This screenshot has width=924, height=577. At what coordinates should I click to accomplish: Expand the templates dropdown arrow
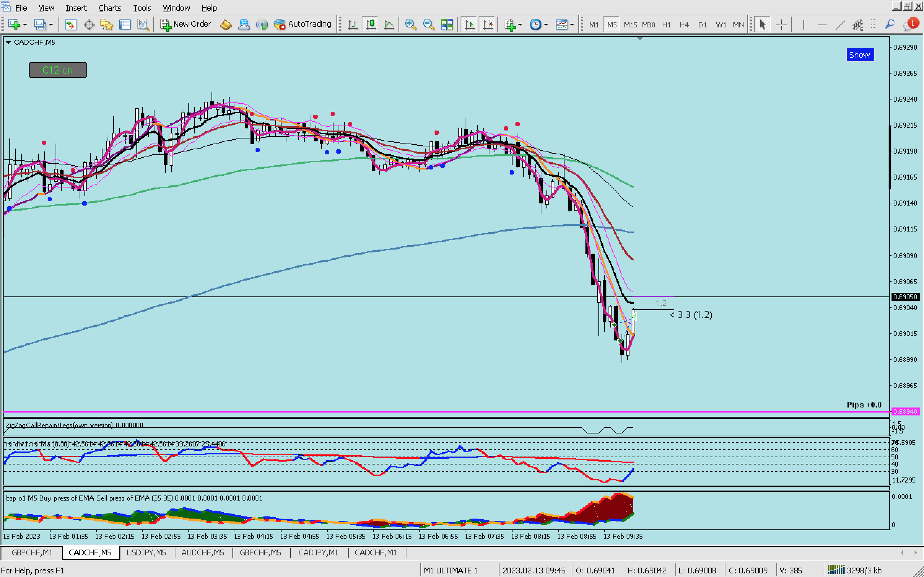pos(572,25)
